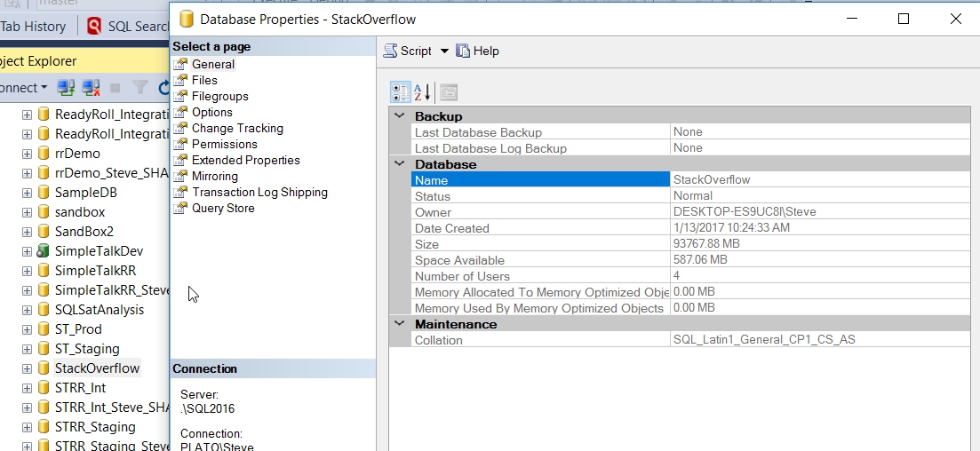Click the Object Explorer filter funnel icon
Image resolution: width=980 pixels, height=451 pixels.
click(x=140, y=88)
